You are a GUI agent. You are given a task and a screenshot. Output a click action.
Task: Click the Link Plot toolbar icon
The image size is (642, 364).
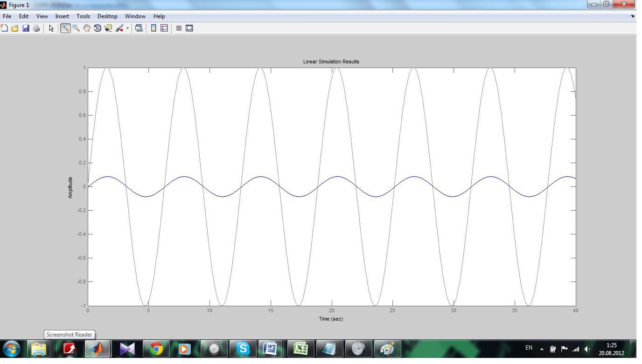(x=139, y=28)
